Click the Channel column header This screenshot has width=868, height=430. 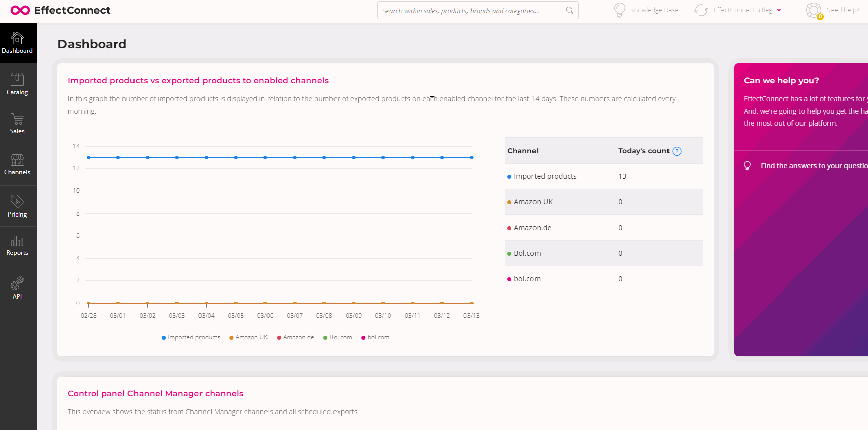pyautogui.click(x=523, y=151)
